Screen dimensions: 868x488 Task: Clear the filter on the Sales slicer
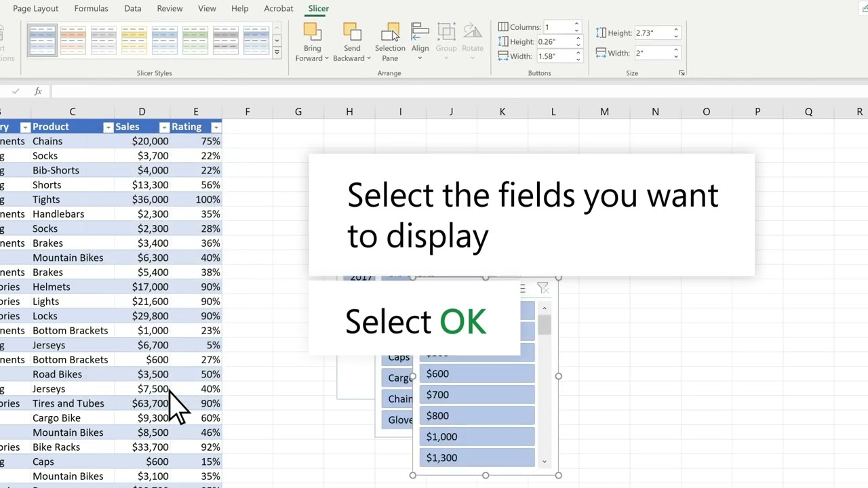pos(542,288)
